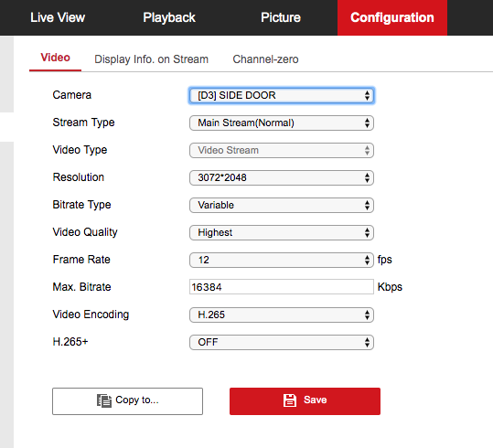
Task: Toggle the H.265+ dropdown set to OFF
Action: (x=282, y=342)
